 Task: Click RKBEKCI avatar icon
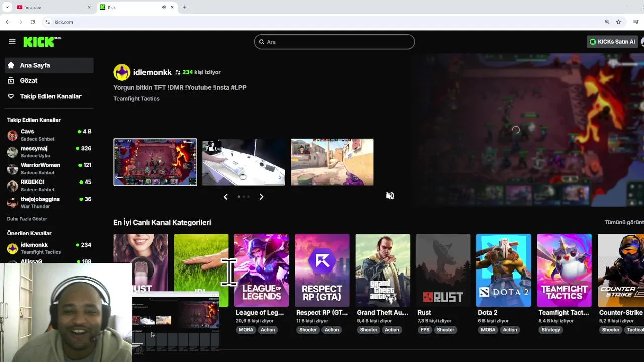click(x=12, y=186)
